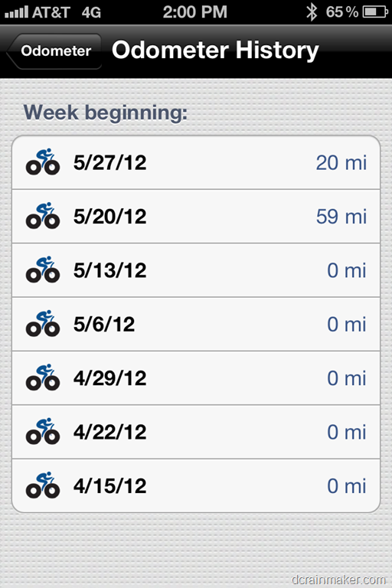Open the 5/20/12 week entry

pyautogui.click(x=196, y=217)
